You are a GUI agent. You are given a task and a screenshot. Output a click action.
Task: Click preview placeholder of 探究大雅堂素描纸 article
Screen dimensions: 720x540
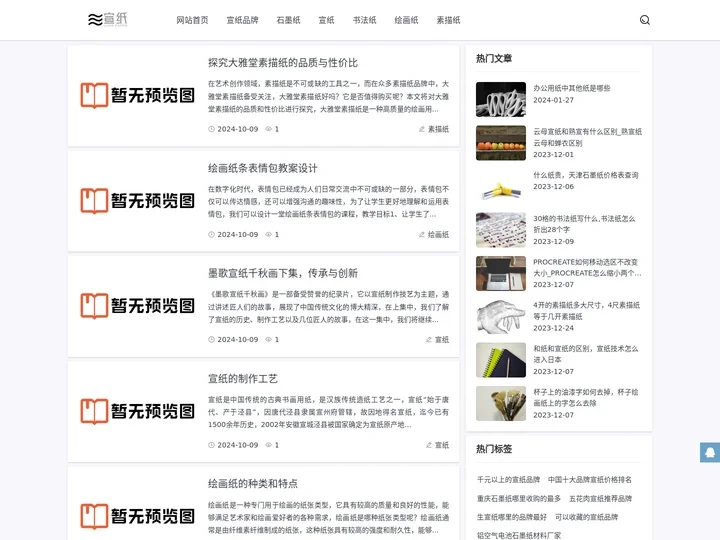[x=137, y=95]
